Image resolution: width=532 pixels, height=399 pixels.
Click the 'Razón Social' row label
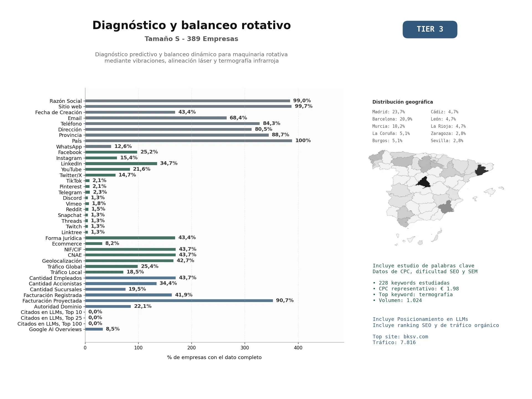pyautogui.click(x=66, y=101)
